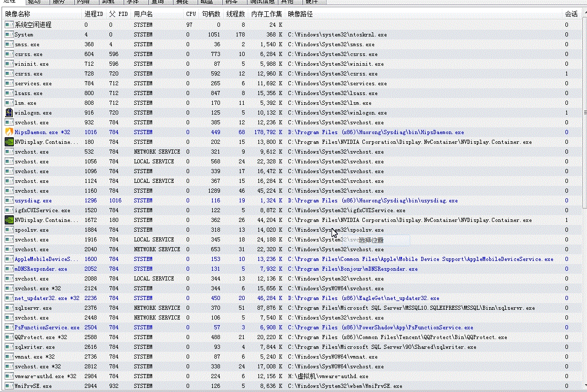Click the mDNSResponder.exe Bonjour path
The image size is (587, 392).
coord(353,269)
